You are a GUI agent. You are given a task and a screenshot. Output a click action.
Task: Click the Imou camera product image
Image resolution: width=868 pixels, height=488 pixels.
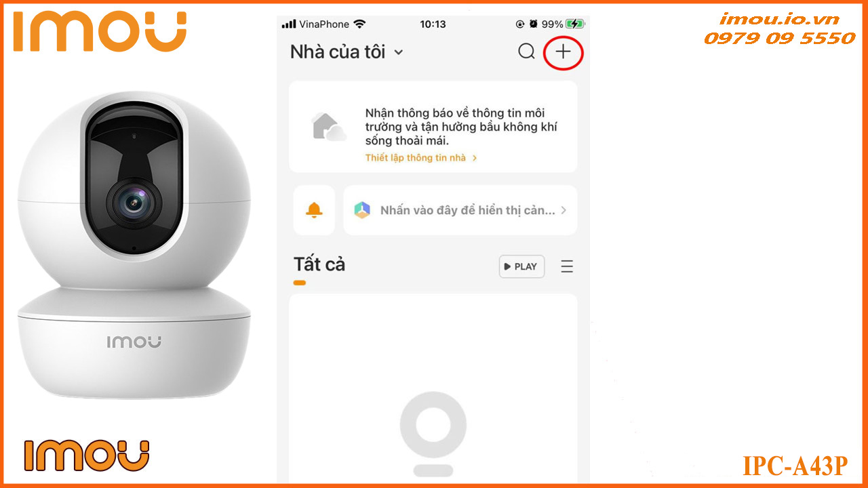(x=134, y=245)
